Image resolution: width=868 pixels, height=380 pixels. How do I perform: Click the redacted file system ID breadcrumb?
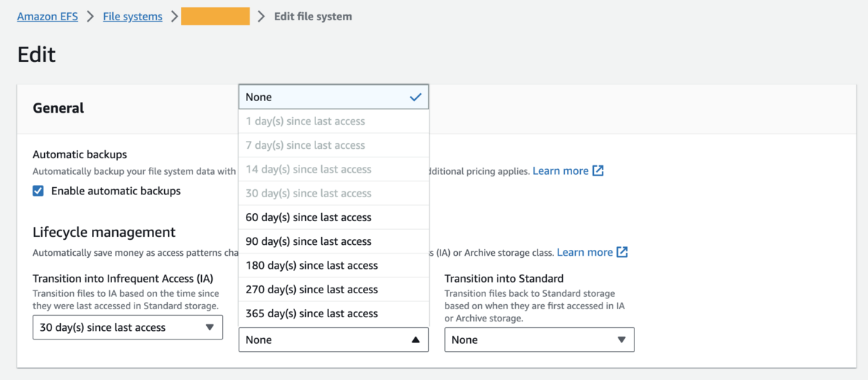(x=215, y=17)
